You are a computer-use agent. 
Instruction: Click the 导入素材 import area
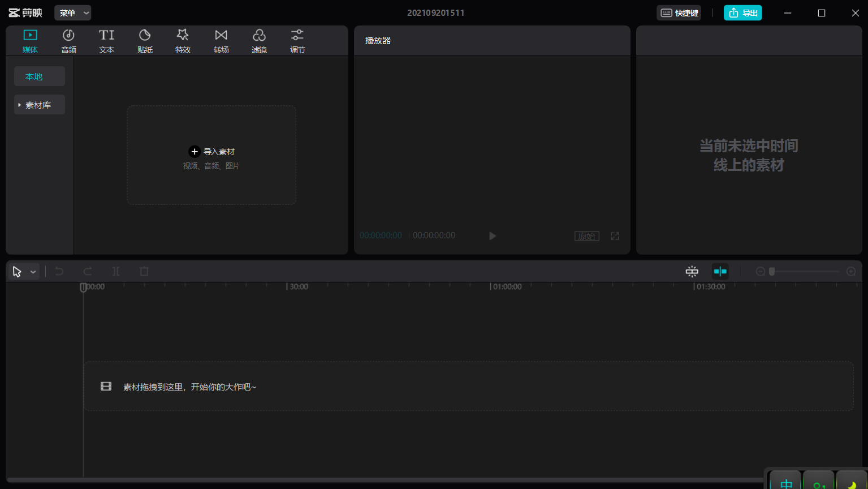click(211, 155)
